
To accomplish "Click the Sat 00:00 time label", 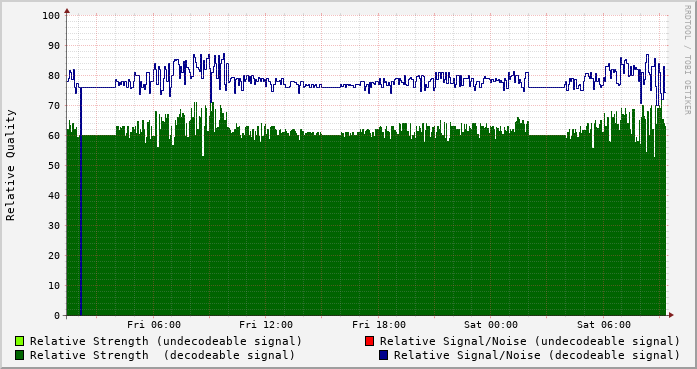I will (x=491, y=325).
